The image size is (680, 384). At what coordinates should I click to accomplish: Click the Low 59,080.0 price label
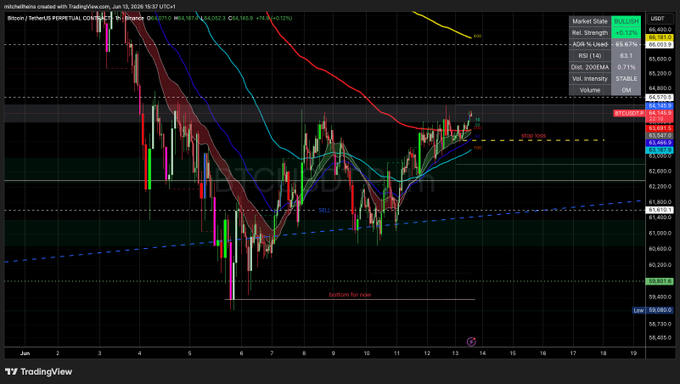point(653,310)
